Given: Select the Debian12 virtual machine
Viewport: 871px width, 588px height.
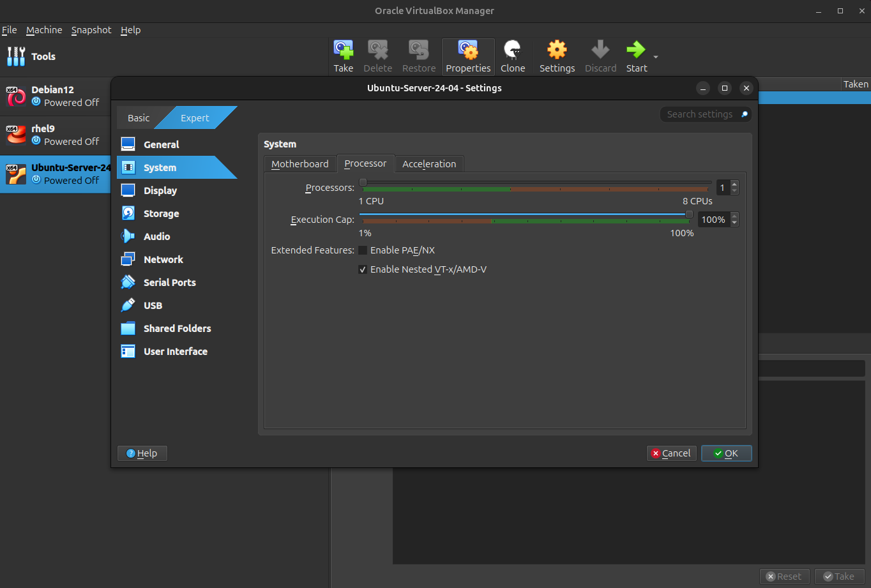Looking at the screenshot, I should pyautogui.click(x=56, y=96).
